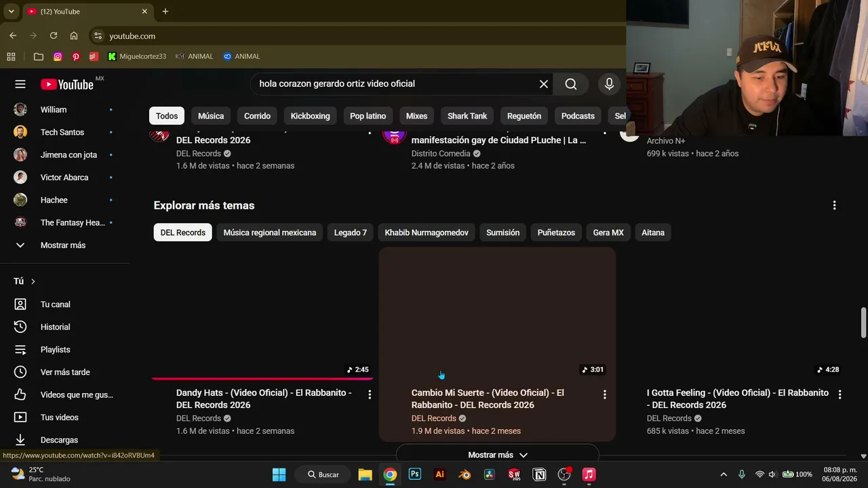Open Notion from the taskbar
This screenshot has height=488, width=868.
[x=539, y=474]
